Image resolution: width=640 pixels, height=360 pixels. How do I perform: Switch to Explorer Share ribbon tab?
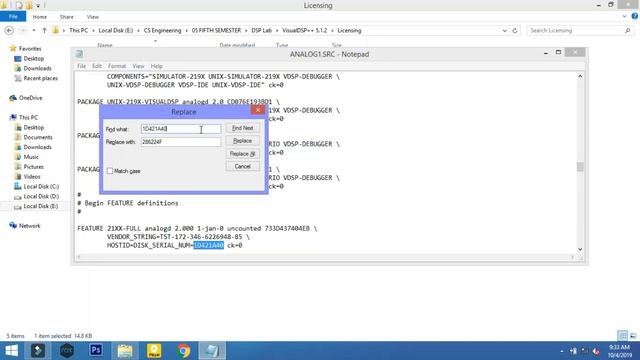pyautogui.click(x=67, y=17)
